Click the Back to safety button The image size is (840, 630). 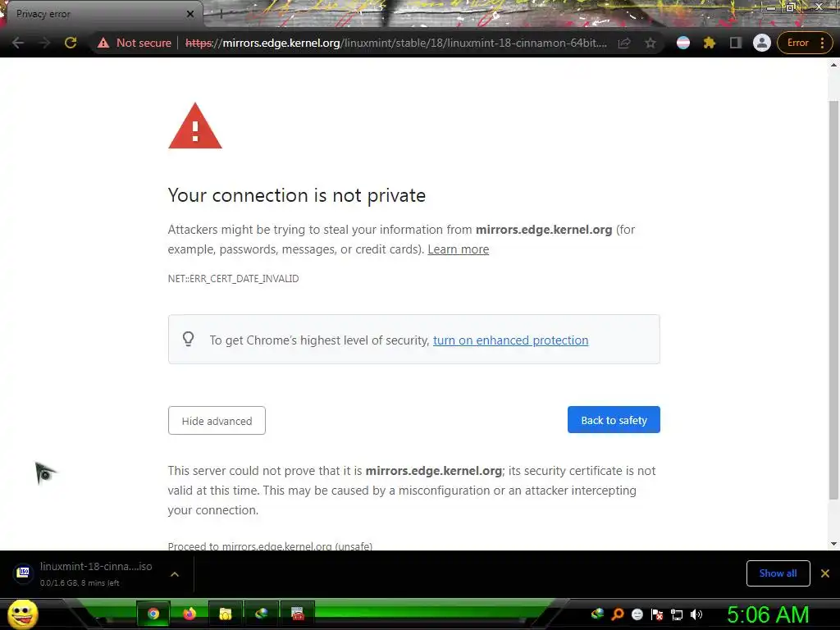(614, 420)
